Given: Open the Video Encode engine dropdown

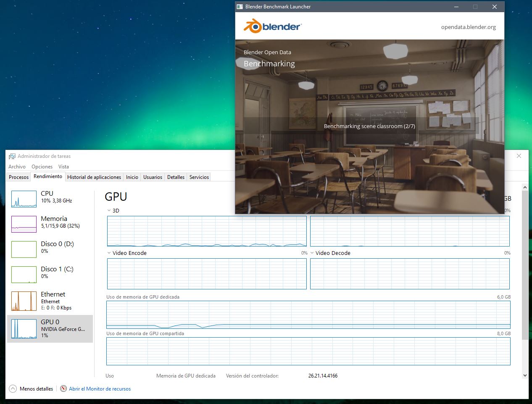Looking at the screenshot, I should click(109, 253).
